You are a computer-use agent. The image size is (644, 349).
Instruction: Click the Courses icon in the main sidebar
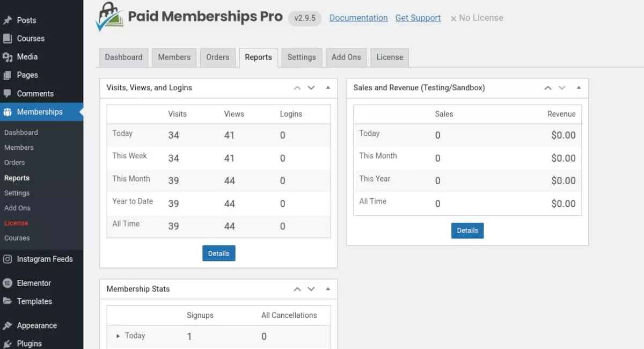point(7,39)
